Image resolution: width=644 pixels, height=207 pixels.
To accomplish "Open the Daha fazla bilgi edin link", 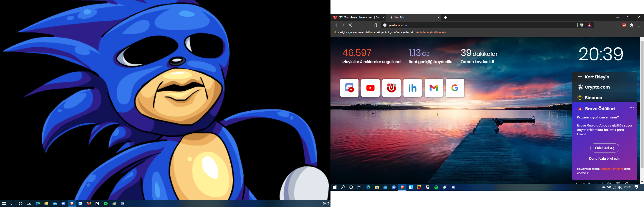I will [605, 159].
